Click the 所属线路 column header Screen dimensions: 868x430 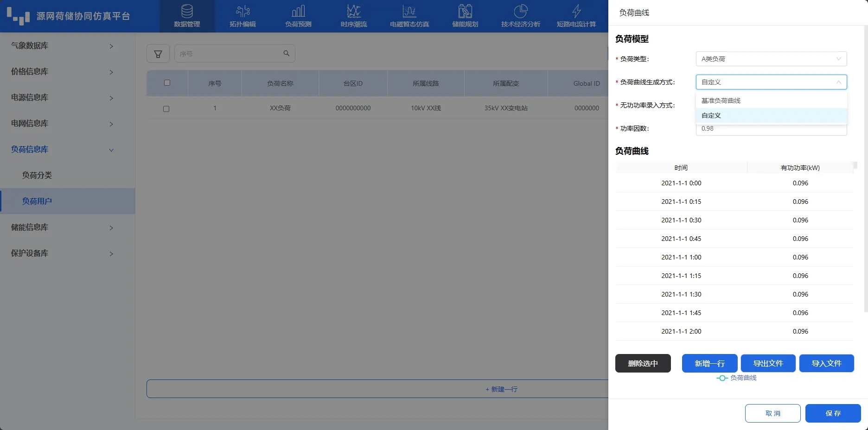pos(426,83)
